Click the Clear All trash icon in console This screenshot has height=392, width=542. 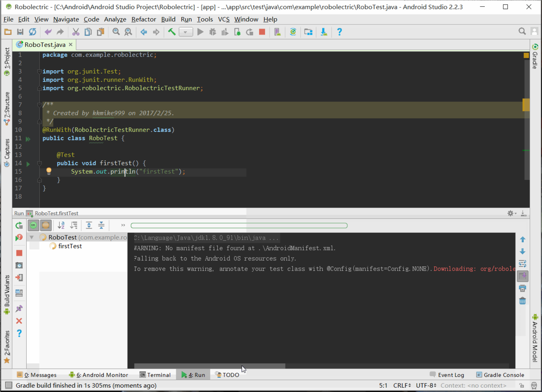pyautogui.click(x=523, y=301)
